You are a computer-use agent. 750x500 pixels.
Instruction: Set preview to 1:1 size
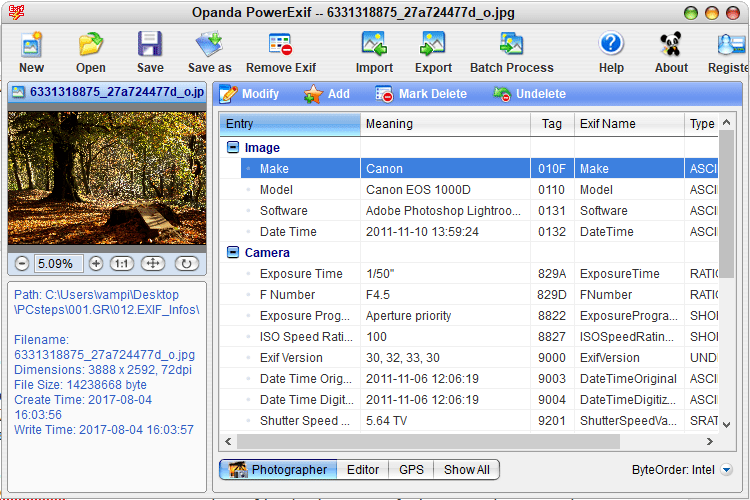pyautogui.click(x=122, y=264)
